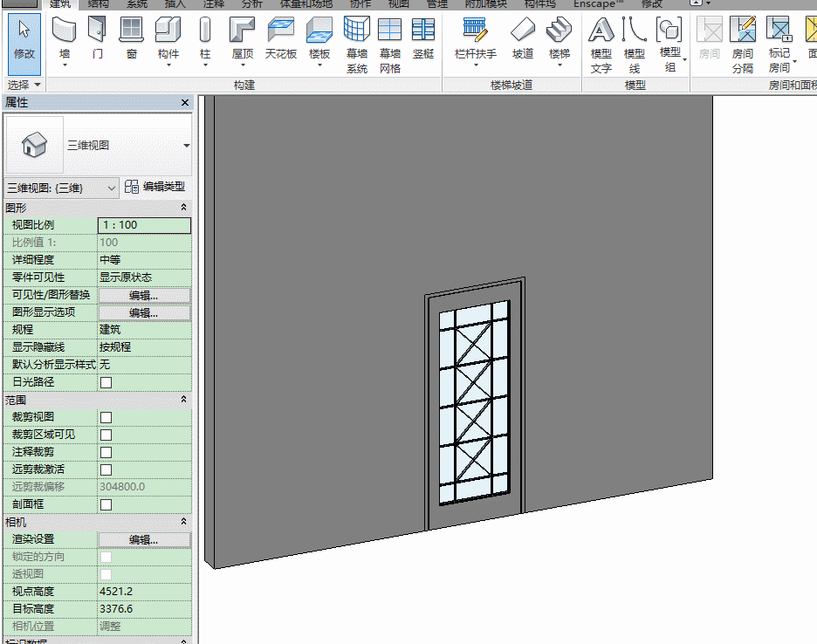Pick the Window (窗) tool
This screenshot has width=817, height=644.
click(131, 38)
